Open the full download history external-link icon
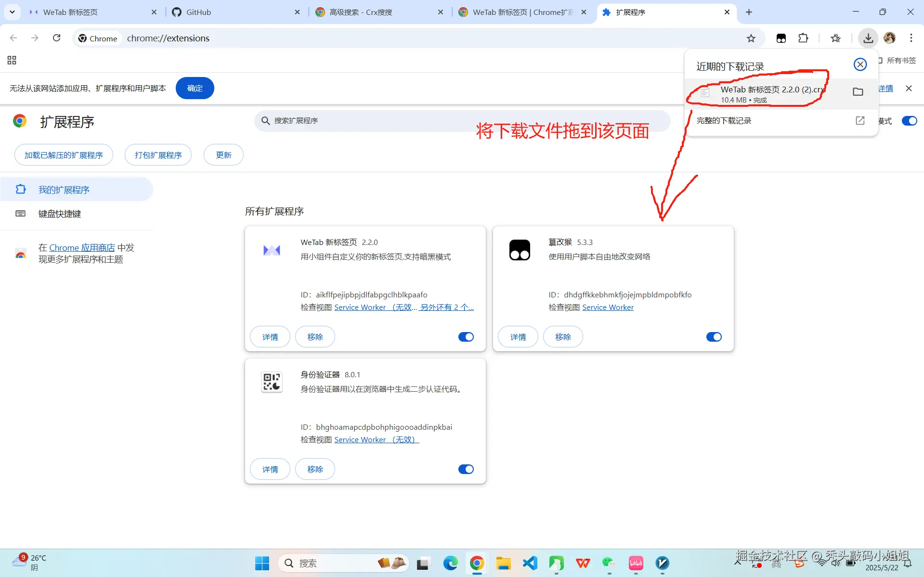This screenshot has height=577, width=924. tap(860, 121)
